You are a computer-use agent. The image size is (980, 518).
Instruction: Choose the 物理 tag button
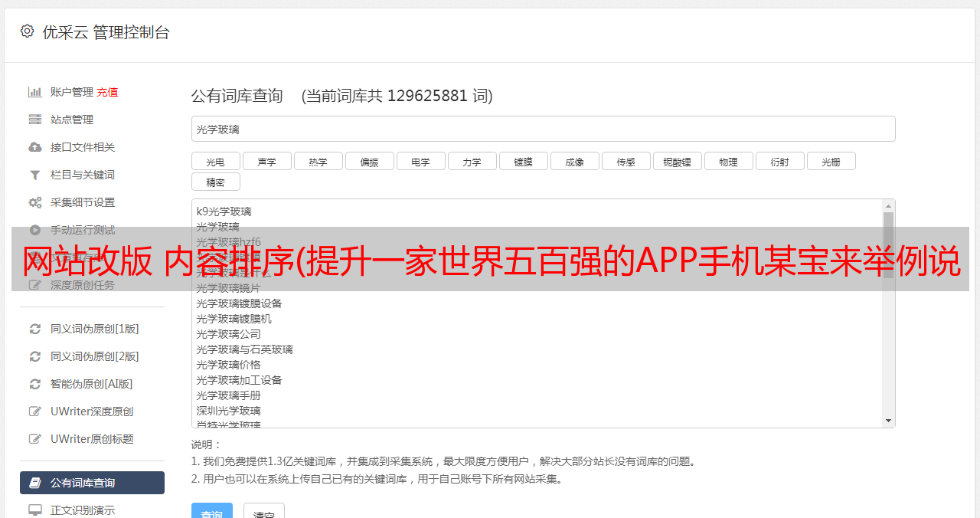(x=729, y=161)
